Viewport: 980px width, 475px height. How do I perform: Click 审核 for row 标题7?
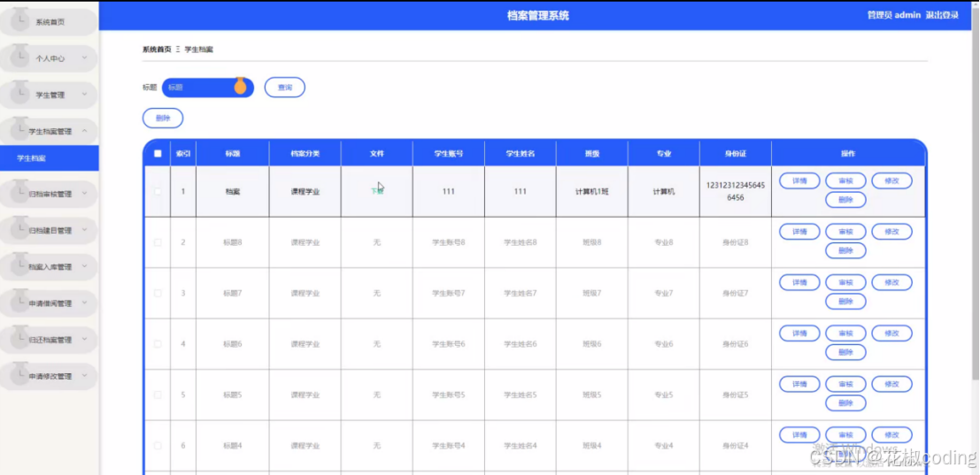click(x=845, y=282)
